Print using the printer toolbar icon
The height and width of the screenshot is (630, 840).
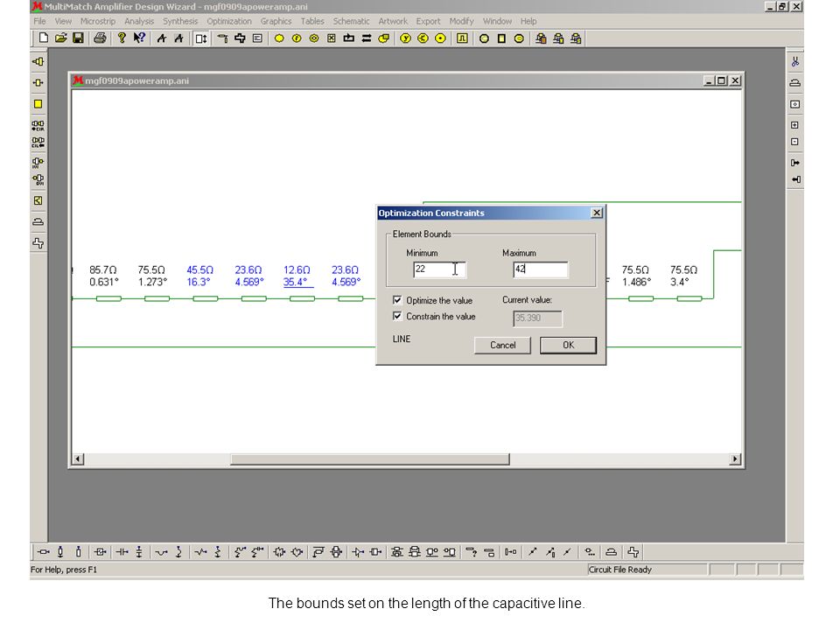(100, 38)
